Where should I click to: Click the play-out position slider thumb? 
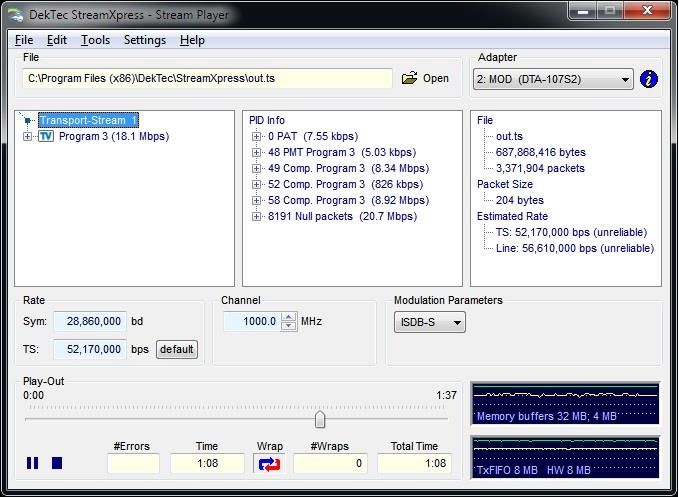pyautogui.click(x=320, y=419)
